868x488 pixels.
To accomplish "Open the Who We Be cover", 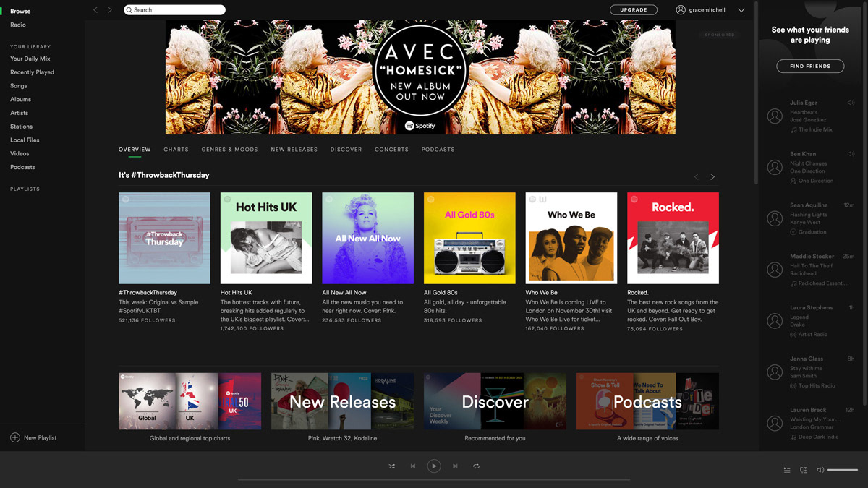I will point(571,238).
